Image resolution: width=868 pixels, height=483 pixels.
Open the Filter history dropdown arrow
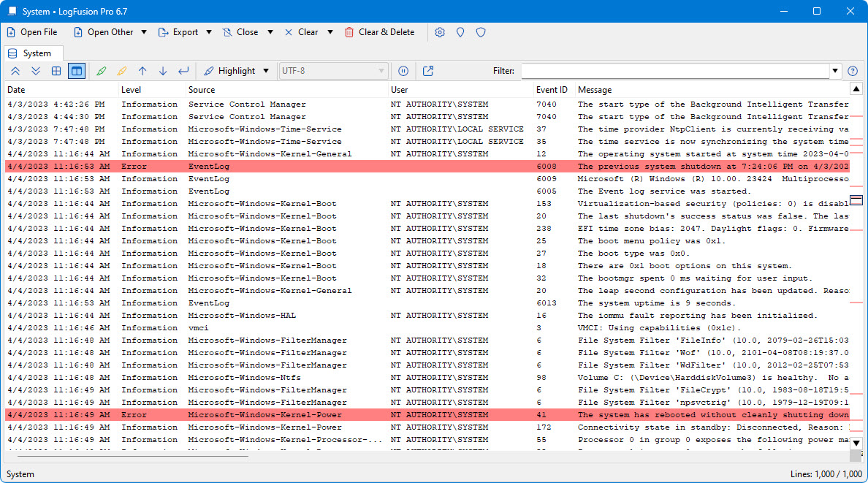pyautogui.click(x=836, y=71)
